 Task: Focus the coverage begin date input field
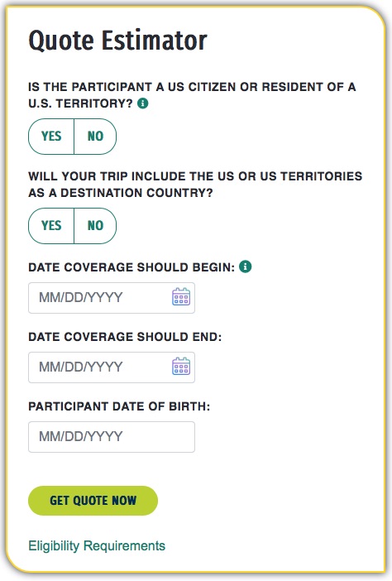(112, 298)
